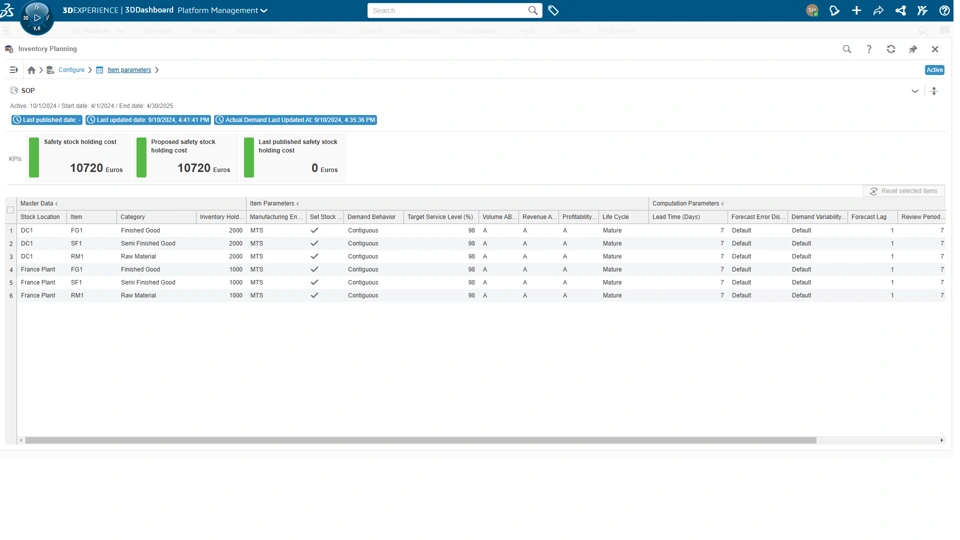
Task: Click Last published date badge
Action: (47, 120)
